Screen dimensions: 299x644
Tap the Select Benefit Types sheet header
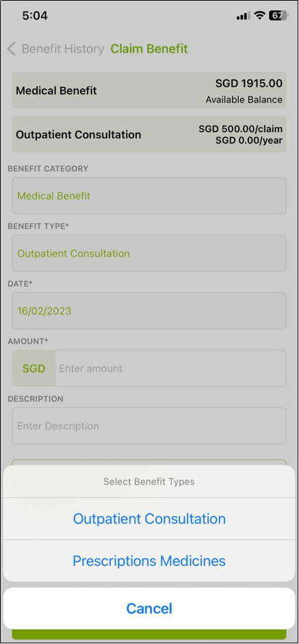click(149, 481)
